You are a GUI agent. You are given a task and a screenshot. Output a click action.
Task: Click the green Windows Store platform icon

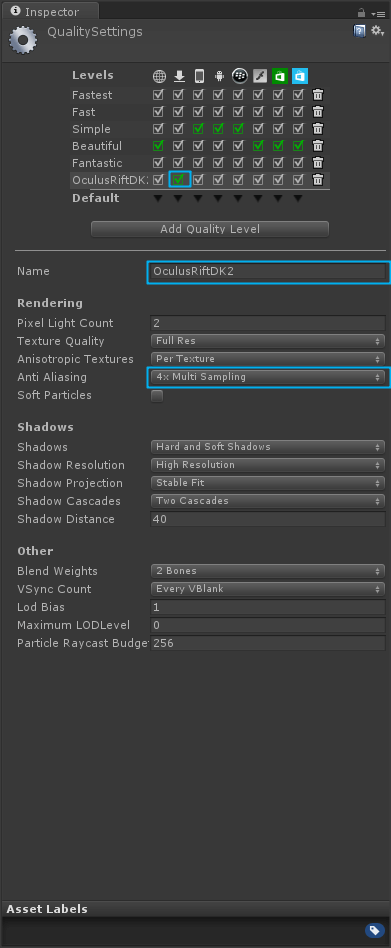click(x=279, y=76)
